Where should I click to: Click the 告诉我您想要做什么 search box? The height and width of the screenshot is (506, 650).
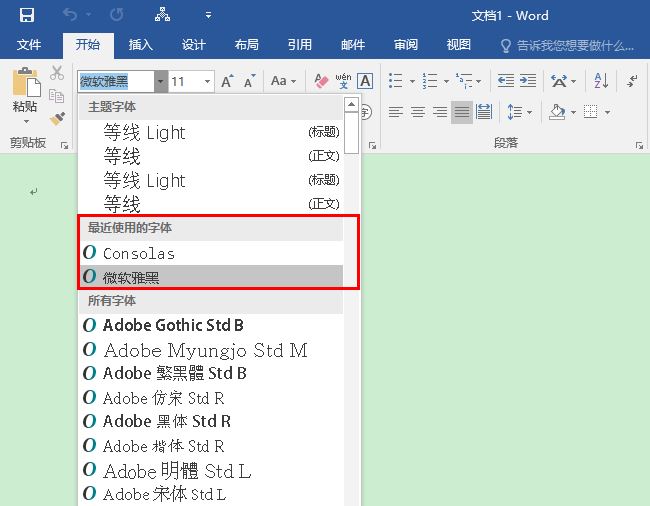click(x=575, y=45)
